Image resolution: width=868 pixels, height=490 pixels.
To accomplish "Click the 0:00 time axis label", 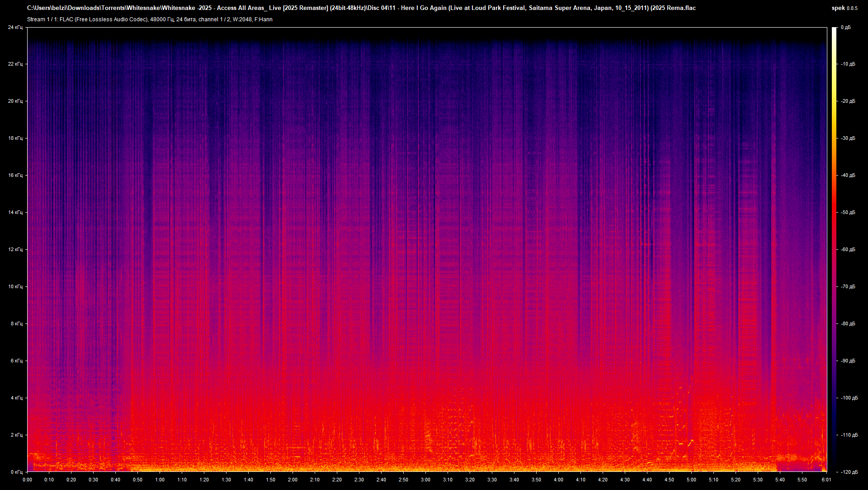I will 27,480.
